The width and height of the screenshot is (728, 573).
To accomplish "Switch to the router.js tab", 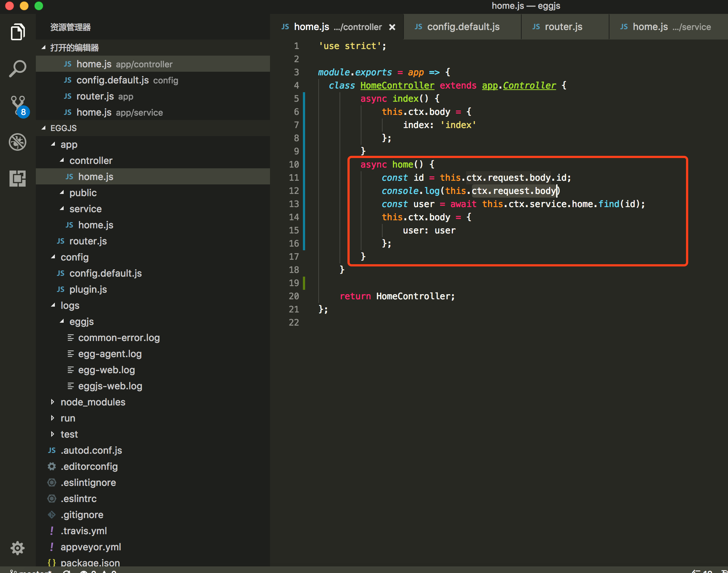I will click(563, 27).
